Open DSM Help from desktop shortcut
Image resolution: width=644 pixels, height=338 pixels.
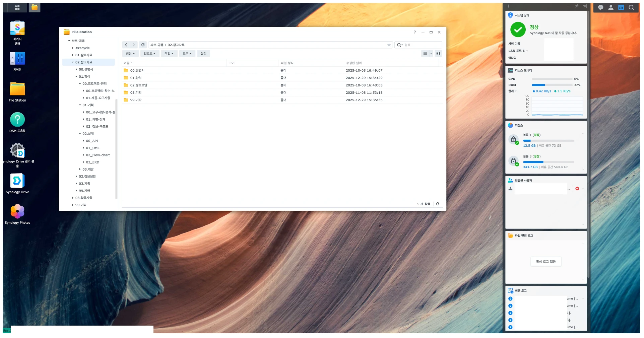coord(17,120)
